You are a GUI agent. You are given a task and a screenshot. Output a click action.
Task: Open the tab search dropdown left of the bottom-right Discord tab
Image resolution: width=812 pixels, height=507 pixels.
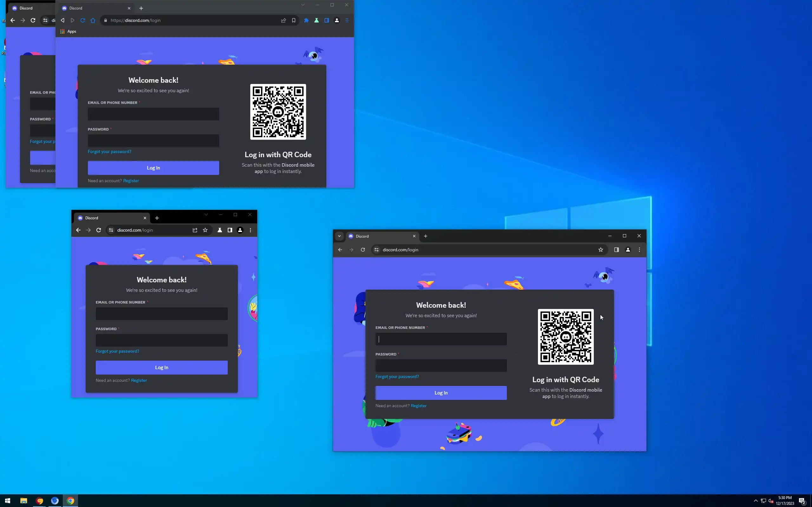click(339, 236)
